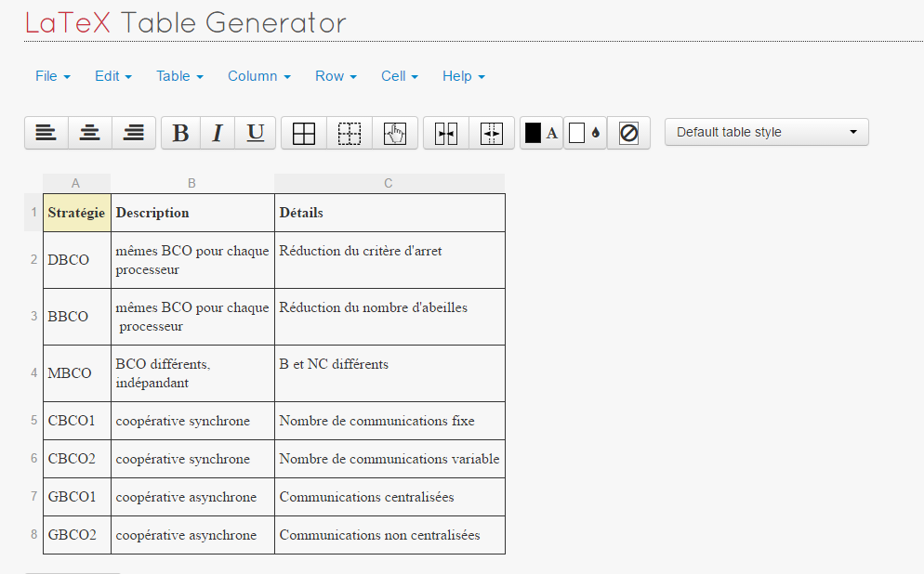Add all borders using the borders icon
This screenshot has width=924, height=574.
coord(304,132)
